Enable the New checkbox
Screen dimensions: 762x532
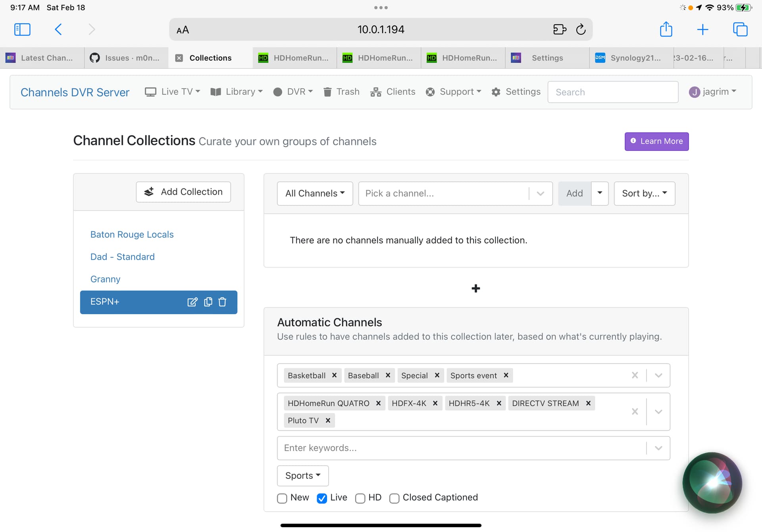point(282,498)
